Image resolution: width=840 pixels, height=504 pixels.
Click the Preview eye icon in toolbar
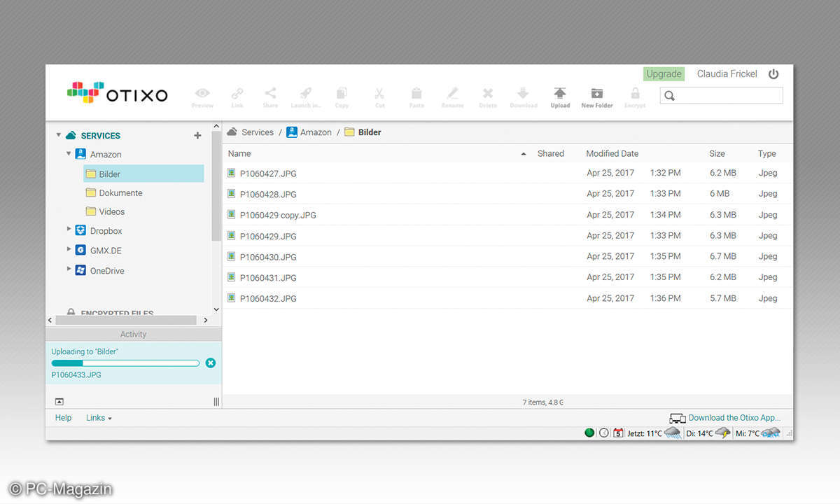coord(202,93)
